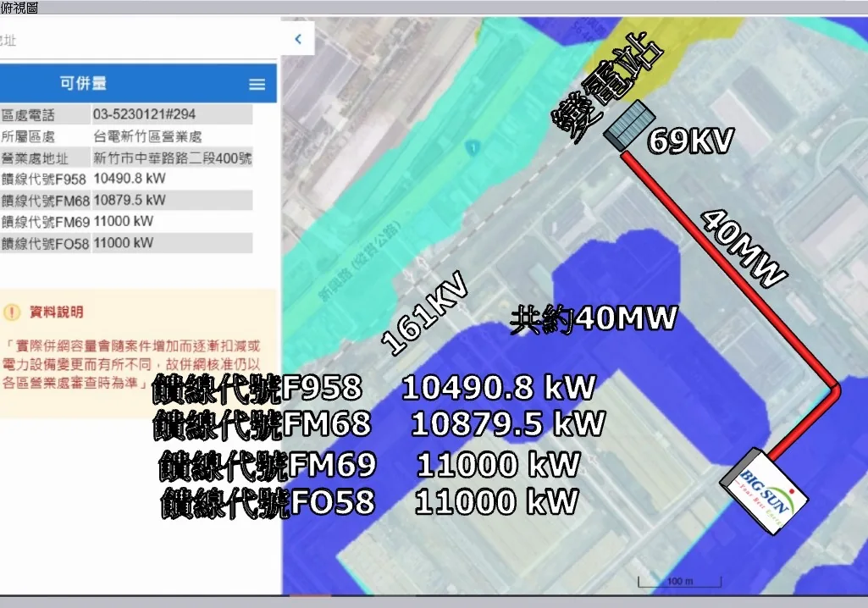Click the blue location pin on map
This screenshot has height=608, width=868.
[473, 148]
